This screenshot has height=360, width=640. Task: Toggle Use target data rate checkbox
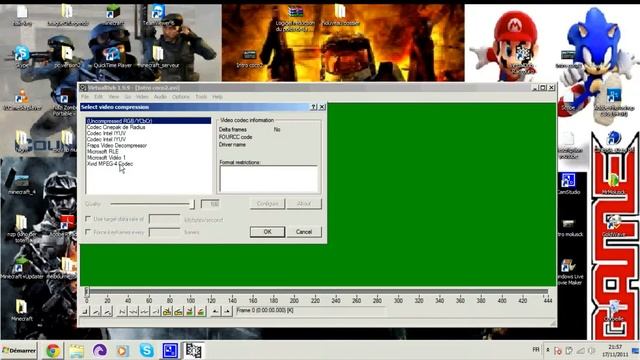tap(88, 219)
